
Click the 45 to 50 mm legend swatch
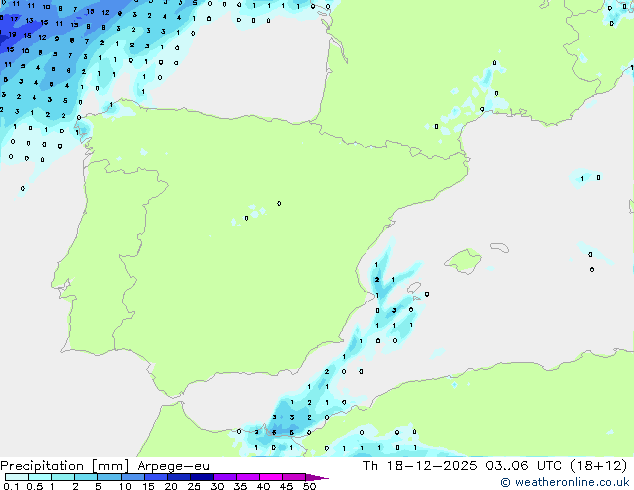click(x=293, y=477)
